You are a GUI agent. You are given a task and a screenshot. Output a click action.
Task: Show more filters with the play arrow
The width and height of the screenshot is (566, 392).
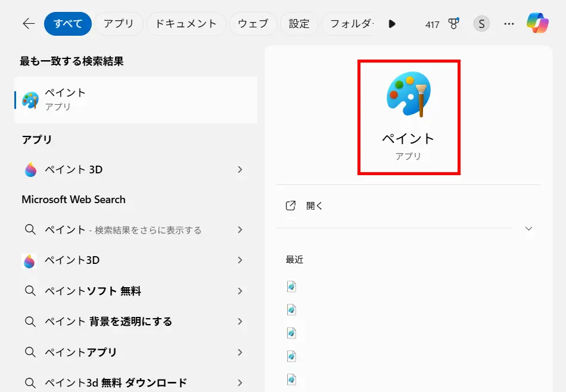[392, 24]
